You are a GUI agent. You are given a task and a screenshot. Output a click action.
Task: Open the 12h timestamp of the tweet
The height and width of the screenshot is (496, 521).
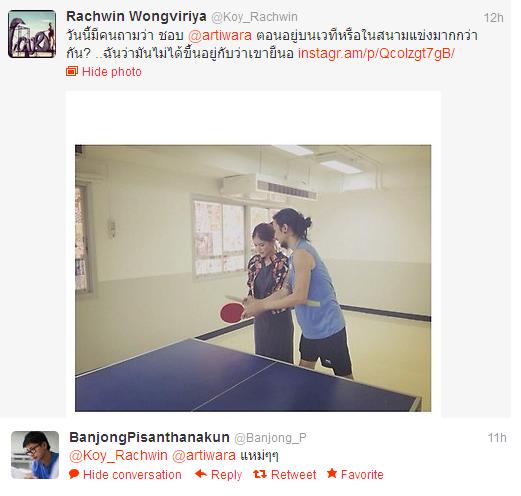pos(493,18)
